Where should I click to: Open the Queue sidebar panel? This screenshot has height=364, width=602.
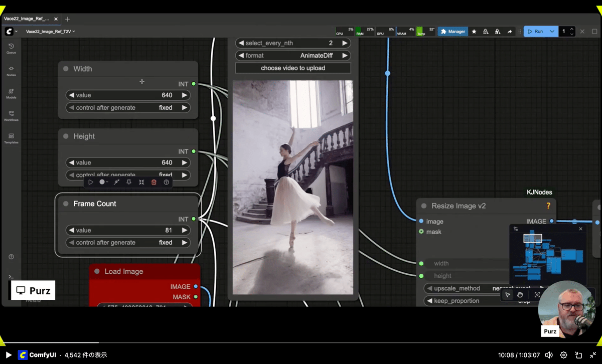[11, 48]
